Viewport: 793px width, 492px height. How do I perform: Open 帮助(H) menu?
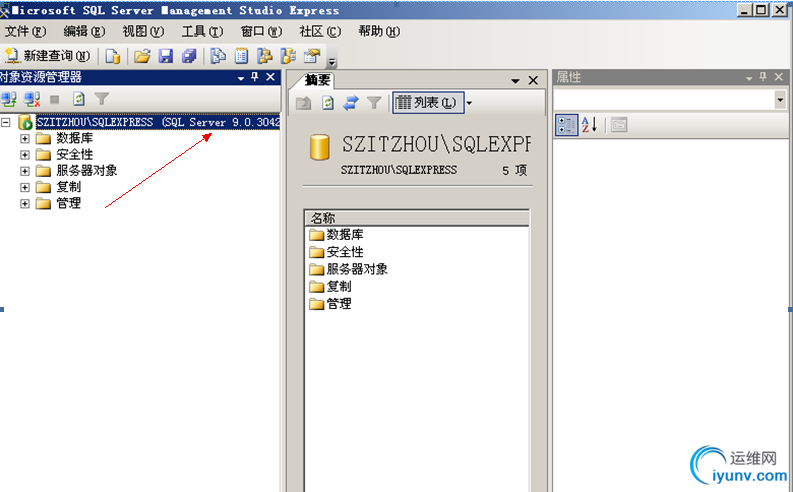379,32
